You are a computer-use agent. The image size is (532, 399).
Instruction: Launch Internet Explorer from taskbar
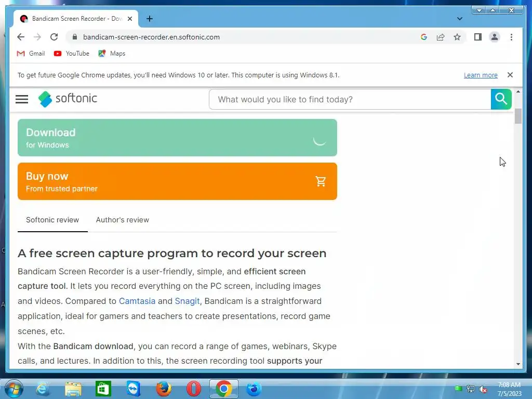click(x=43, y=389)
